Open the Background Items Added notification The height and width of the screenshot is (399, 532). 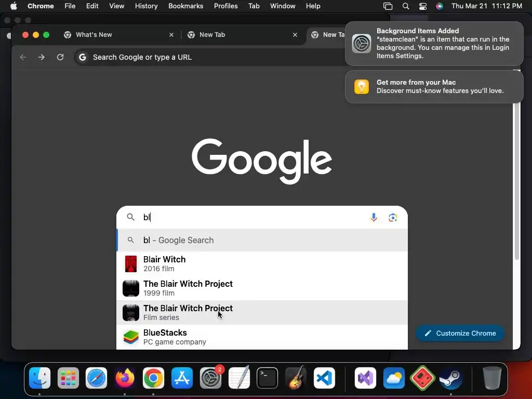pos(434,44)
